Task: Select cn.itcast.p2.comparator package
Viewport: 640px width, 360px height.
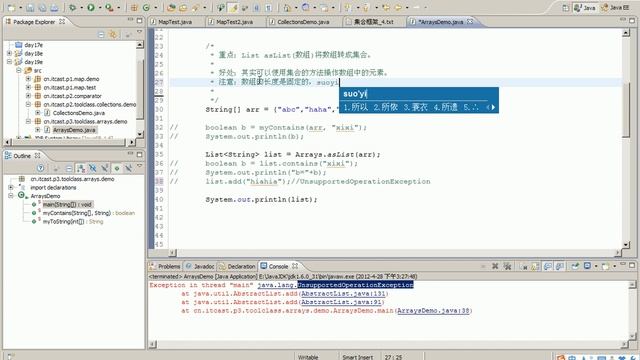Action: (72, 96)
